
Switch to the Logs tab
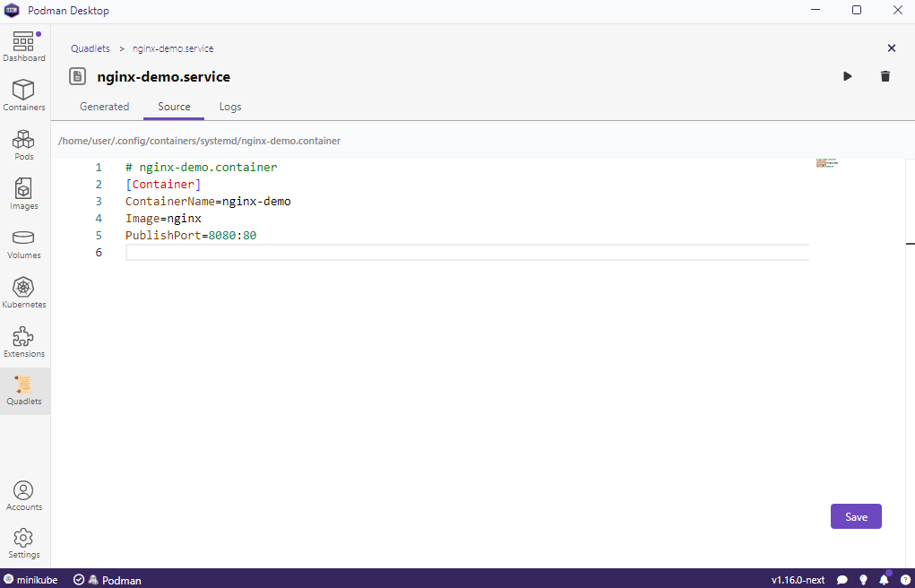point(230,107)
